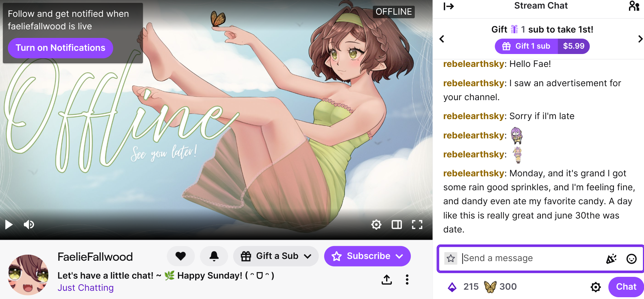Open the FaelieFallwood channel name
Screen dimensions: 644x299
[x=95, y=257]
